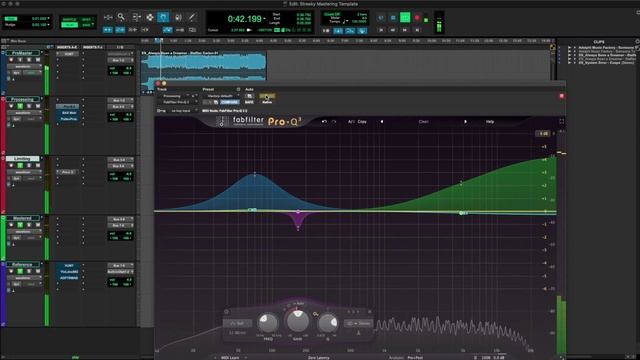Open the FabFilter Pro-Q 3 insert selector
This screenshot has width=640, height=360.
click(x=178, y=102)
